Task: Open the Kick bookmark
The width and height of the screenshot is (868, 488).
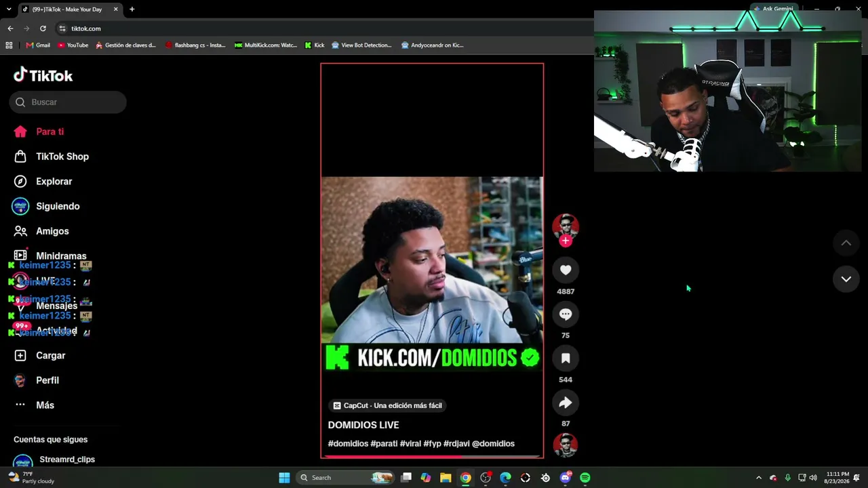Action: pyautogui.click(x=315, y=45)
